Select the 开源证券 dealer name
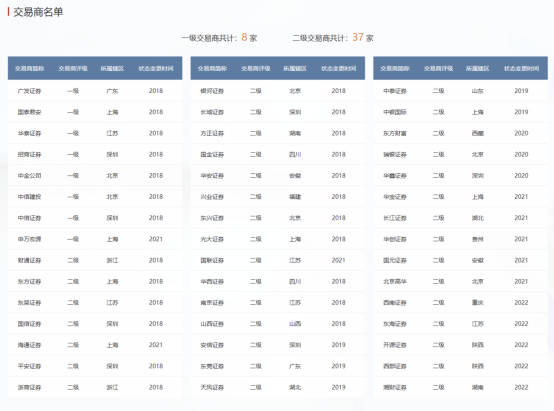Viewport: 554px width, 411px height. pos(395,345)
